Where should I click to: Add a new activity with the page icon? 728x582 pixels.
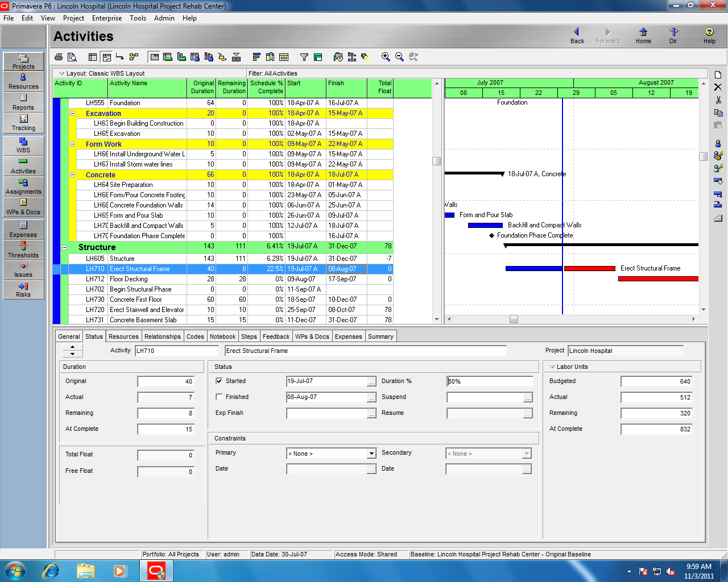pos(718,74)
